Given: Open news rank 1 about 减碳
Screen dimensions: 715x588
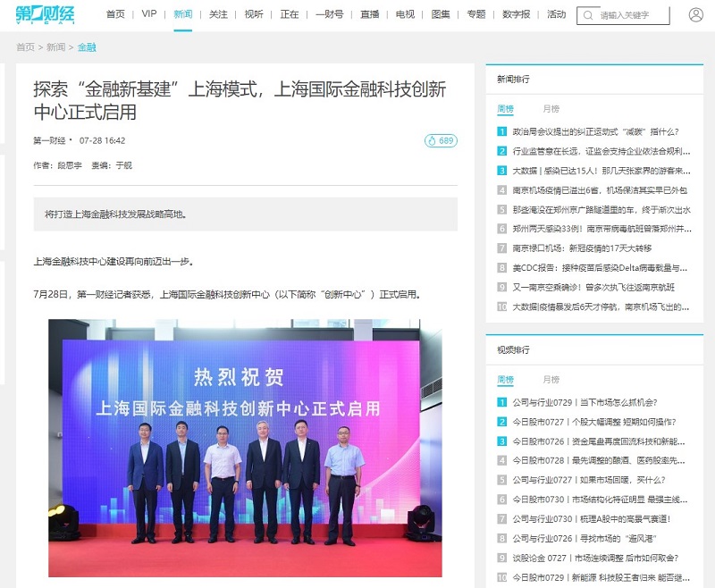Looking at the screenshot, I should (x=595, y=131).
